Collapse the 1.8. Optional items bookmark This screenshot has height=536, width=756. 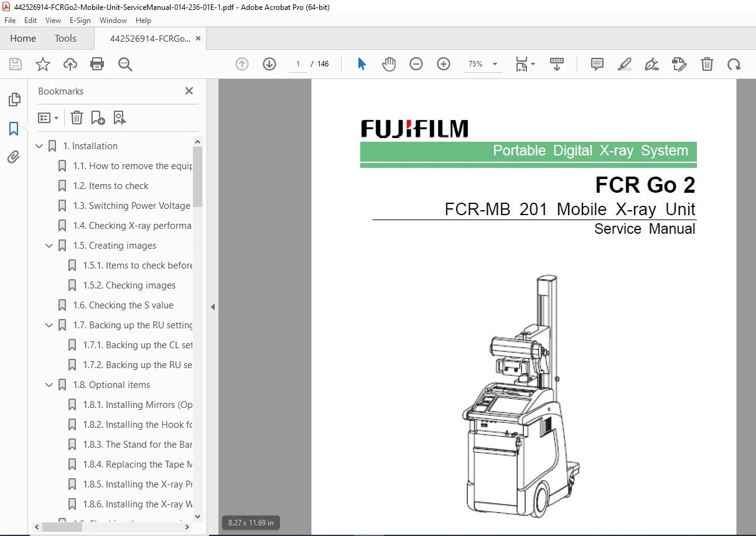click(x=49, y=385)
